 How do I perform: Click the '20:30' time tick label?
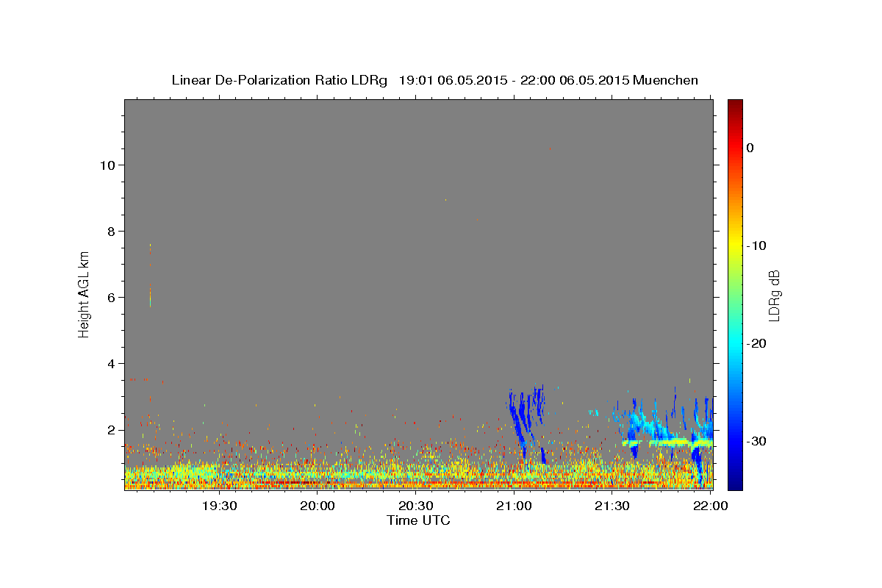point(415,506)
